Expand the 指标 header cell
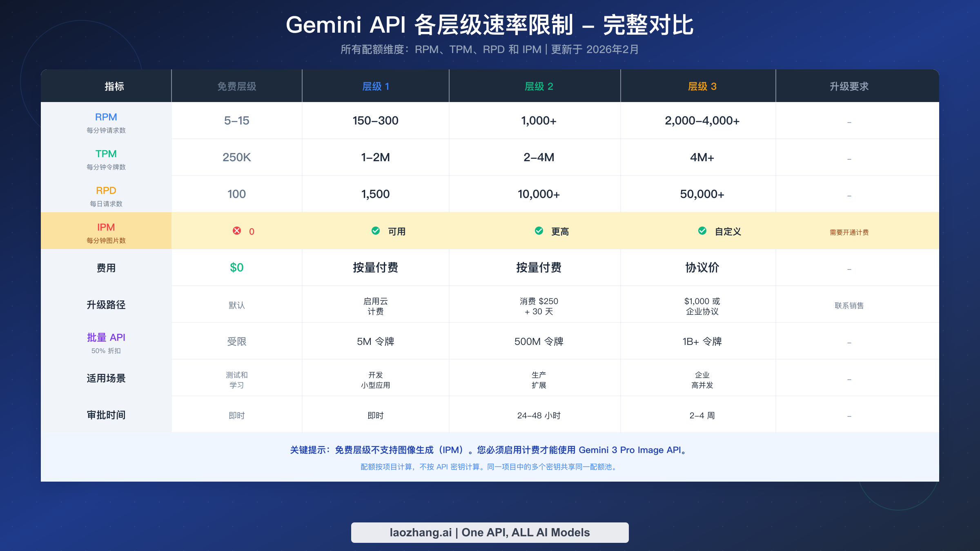The width and height of the screenshot is (980, 551). (114, 86)
